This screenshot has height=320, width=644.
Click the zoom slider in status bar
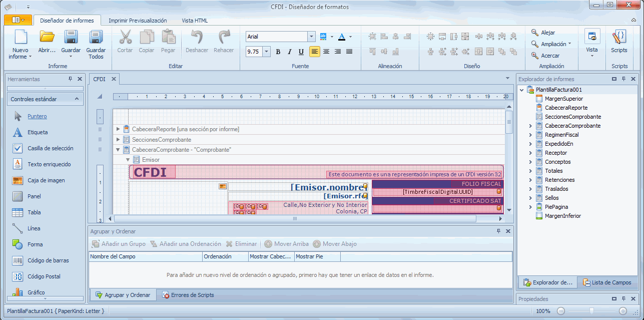coord(591,311)
